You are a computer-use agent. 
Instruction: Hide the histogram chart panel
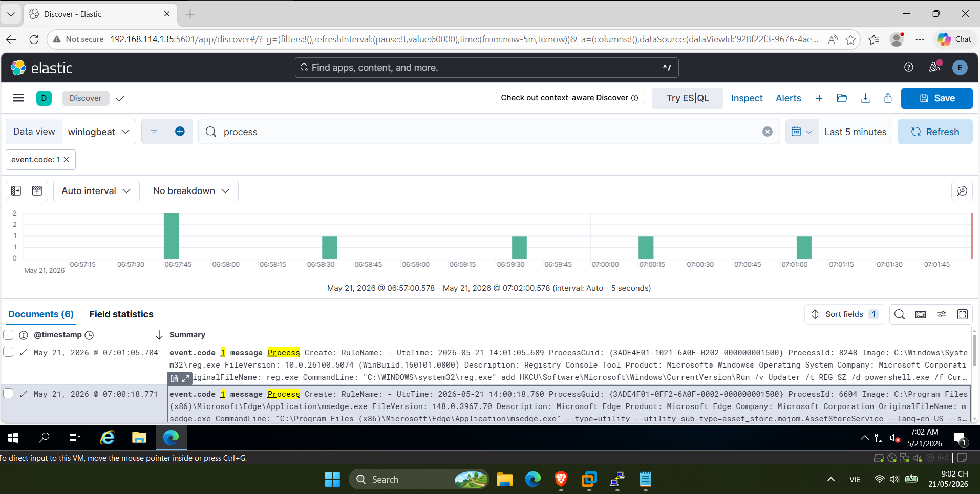coord(37,191)
